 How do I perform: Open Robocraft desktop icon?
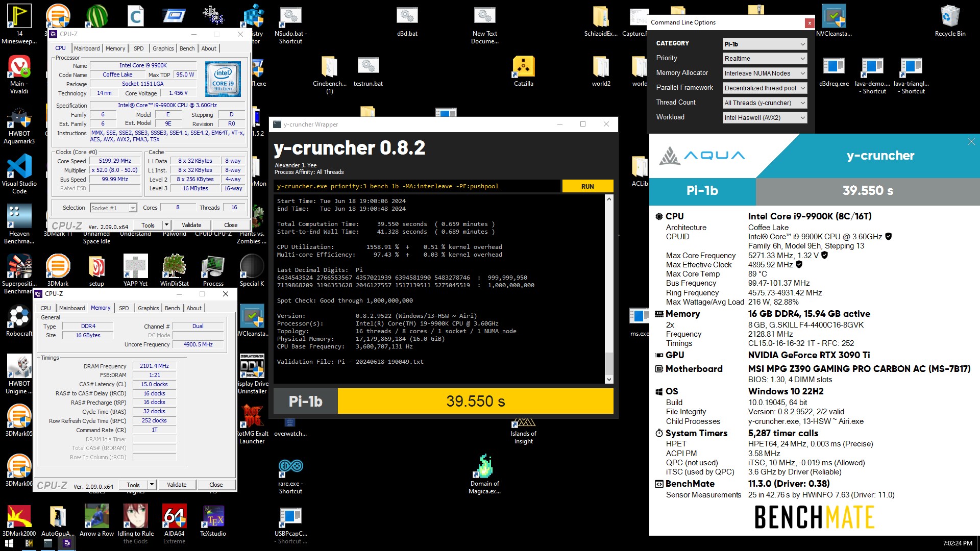tap(19, 321)
